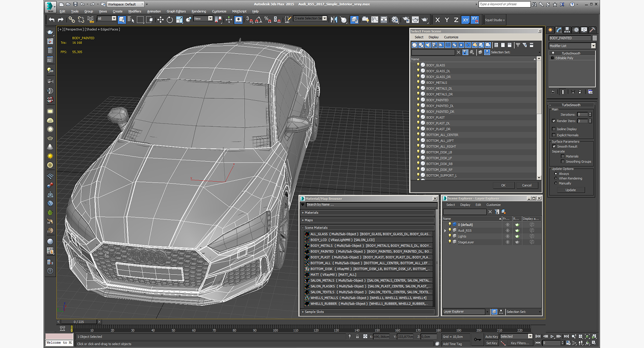The image size is (644, 348).
Task: Select BODY_LCD material in Scene Materials
Action: [369, 240]
